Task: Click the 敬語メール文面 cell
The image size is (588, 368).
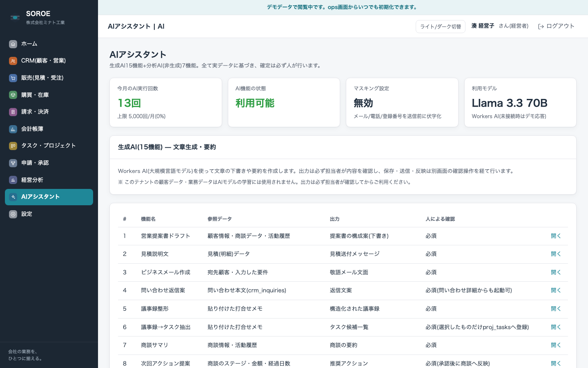Action: point(349,272)
